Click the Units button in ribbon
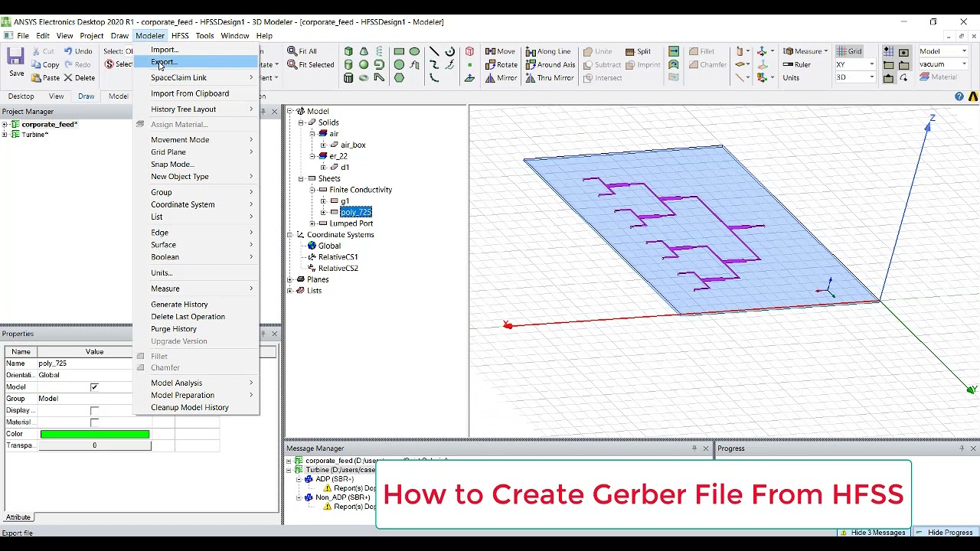 point(791,78)
